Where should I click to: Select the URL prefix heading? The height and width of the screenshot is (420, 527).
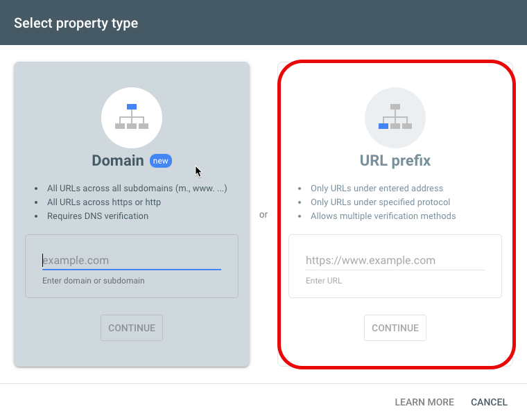(x=395, y=161)
